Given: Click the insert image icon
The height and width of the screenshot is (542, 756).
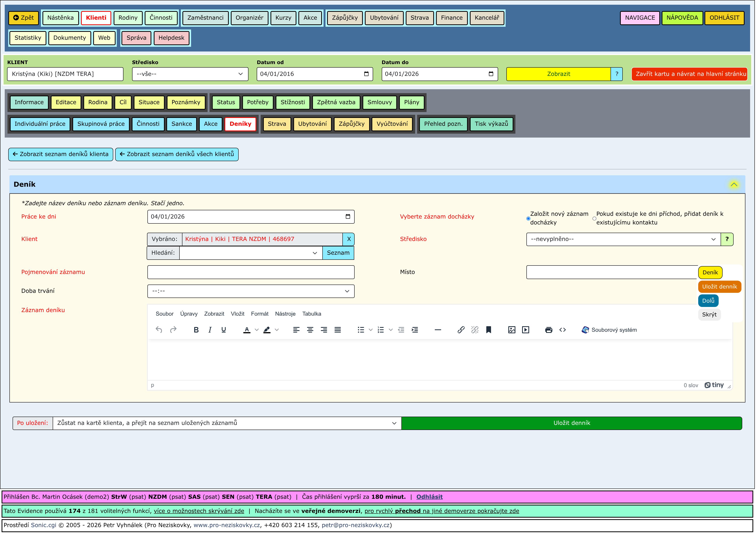Looking at the screenshot, I should coord(512,330).
